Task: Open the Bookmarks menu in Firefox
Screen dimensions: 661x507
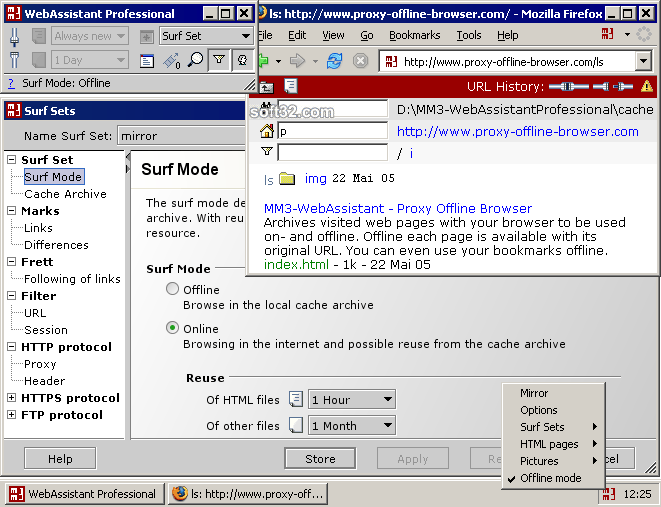Action: click(414, 35)
